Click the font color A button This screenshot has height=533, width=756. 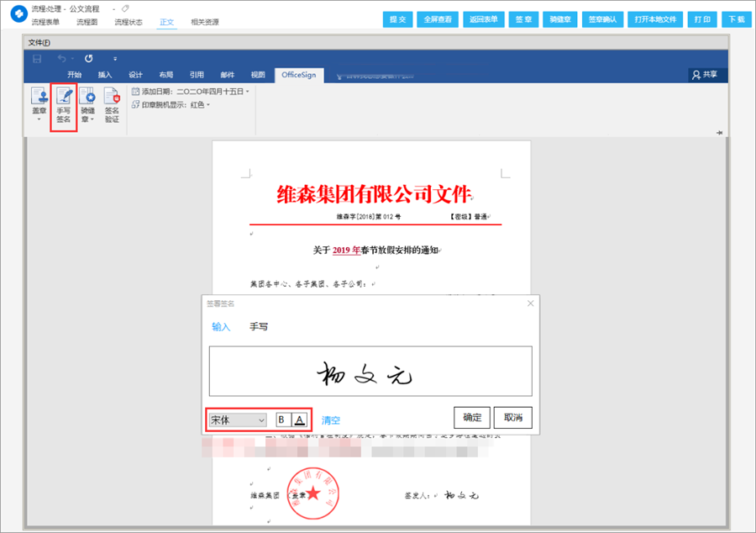tap(299, 420)
